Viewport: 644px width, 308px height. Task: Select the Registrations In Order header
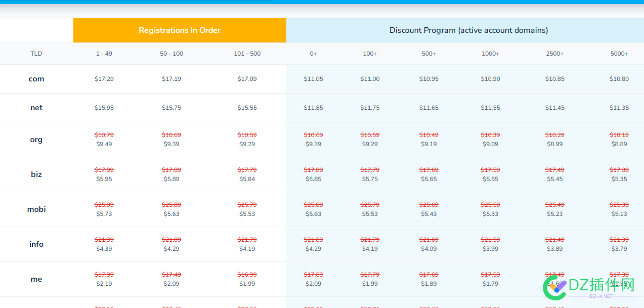(x=180, y=30)
